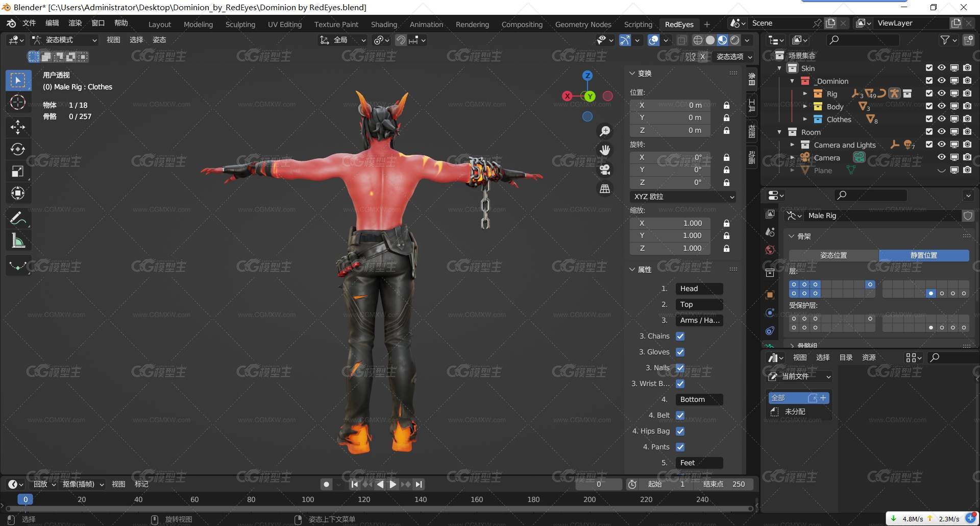Screen dimensions: 980x526
Task: Toggle the camera view icon
Action: pos(605,170)
